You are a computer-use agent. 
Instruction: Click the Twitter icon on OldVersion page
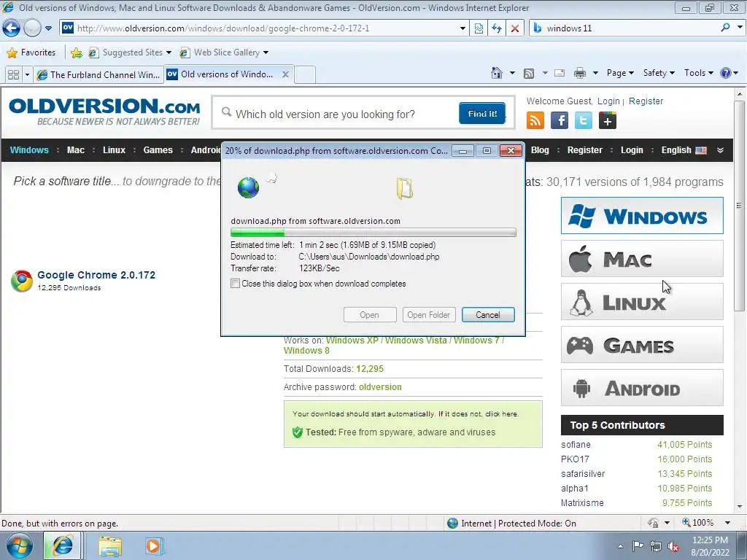pos(583,120)
